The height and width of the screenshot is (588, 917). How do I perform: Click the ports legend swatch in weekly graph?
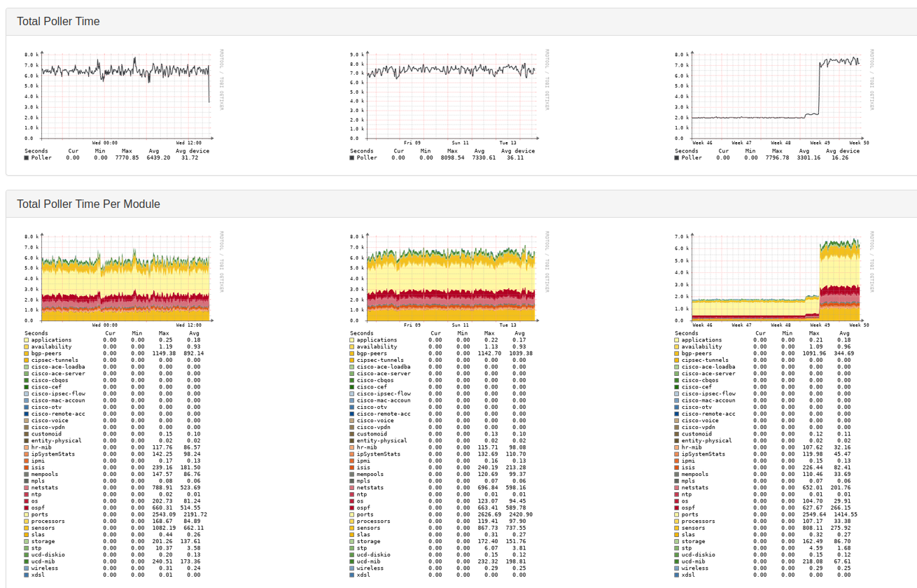352,514
